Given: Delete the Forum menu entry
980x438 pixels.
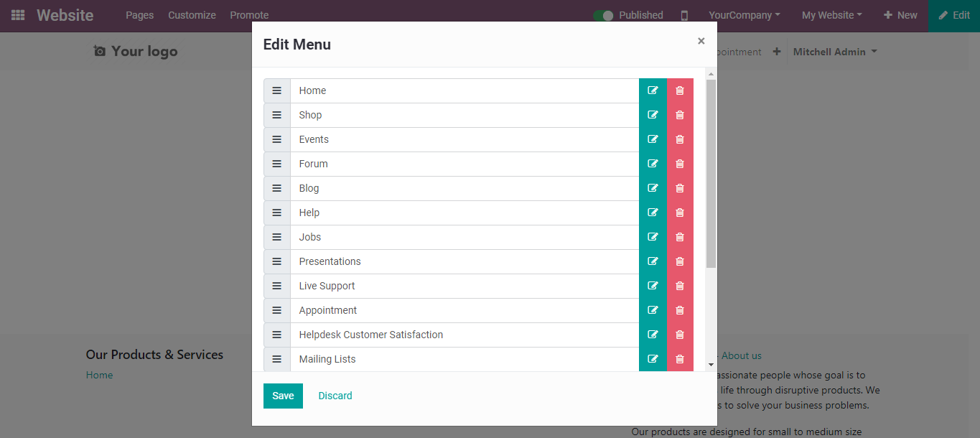Looking at the screenshot, I should coord(680,164).
